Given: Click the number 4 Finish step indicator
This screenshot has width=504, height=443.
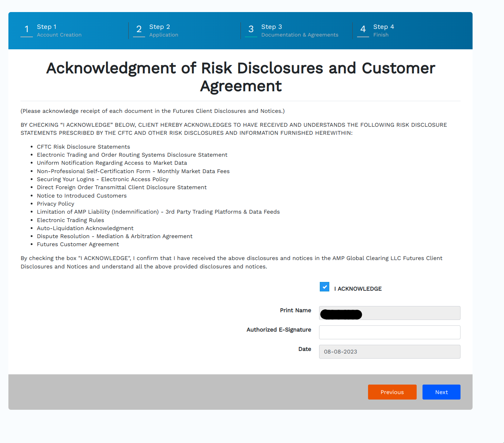Looking at the screenshot, I should (363, 30).
